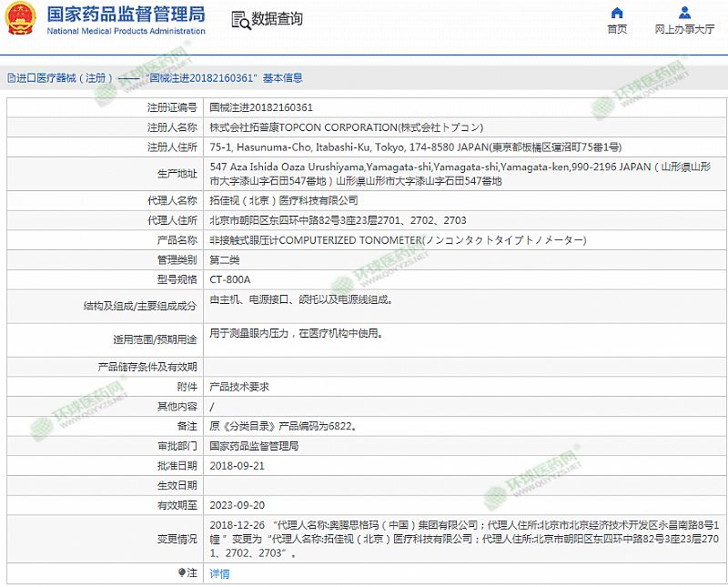This screenshot has width=728, height=587.
Task: Click the 首页 house icon
Action: [617, 13]
